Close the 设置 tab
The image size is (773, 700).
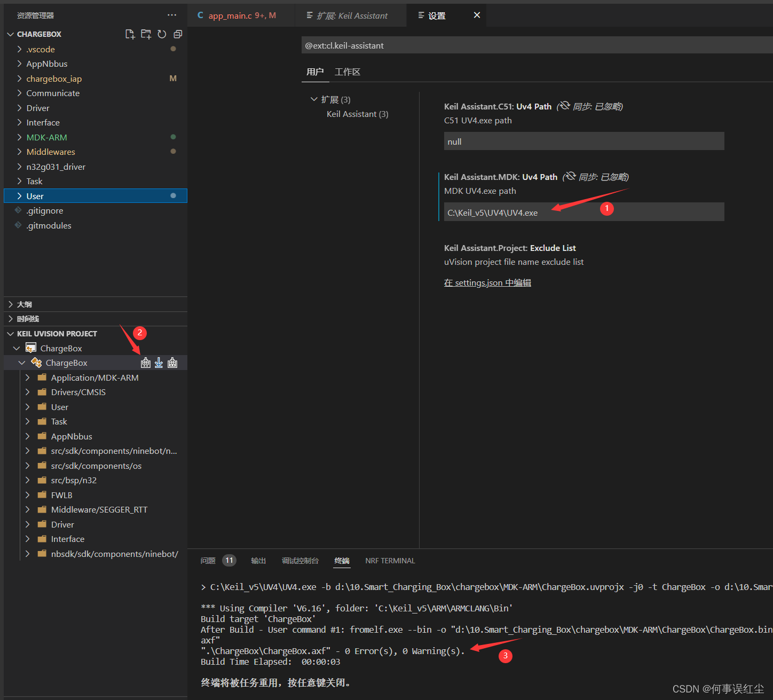tap(477, 15)
